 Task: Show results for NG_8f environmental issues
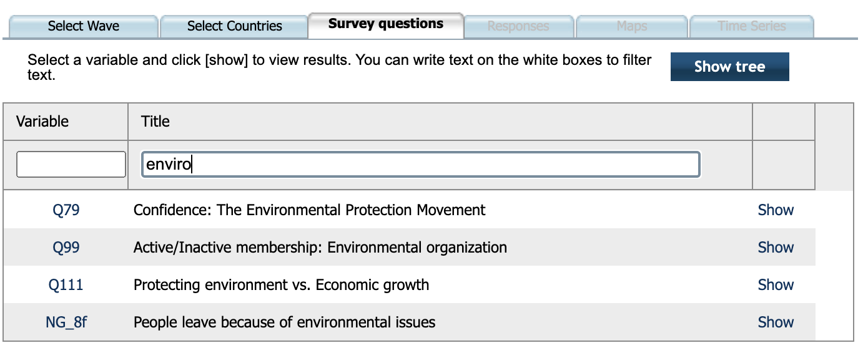click(x=776, y=322)
